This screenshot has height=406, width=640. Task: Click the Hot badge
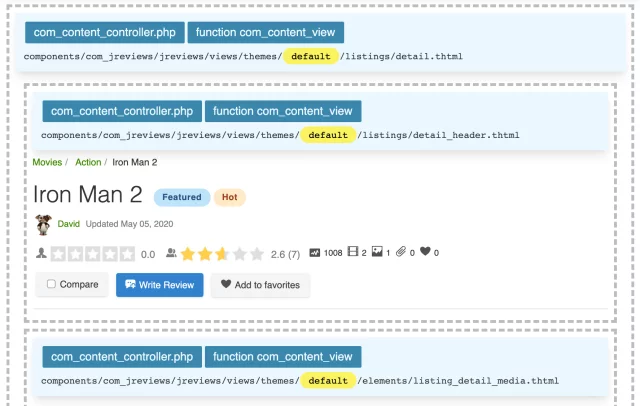click(x=229, y=197)
